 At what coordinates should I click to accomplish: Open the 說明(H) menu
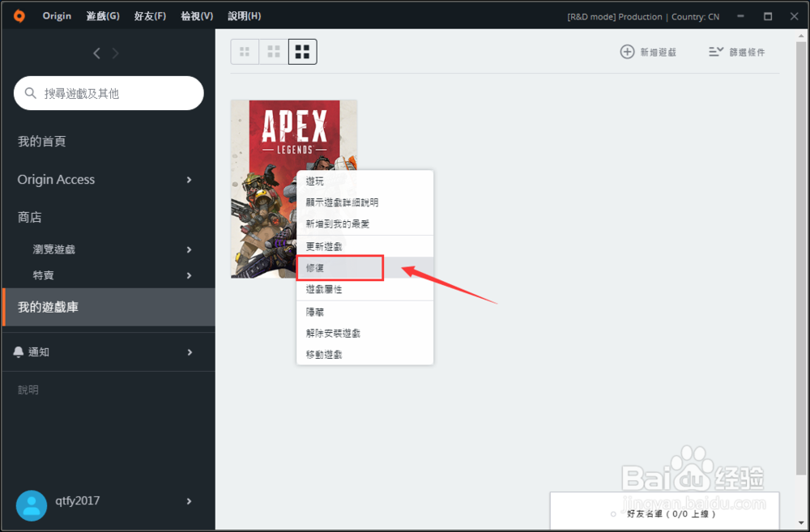click(x=245, y=16)
